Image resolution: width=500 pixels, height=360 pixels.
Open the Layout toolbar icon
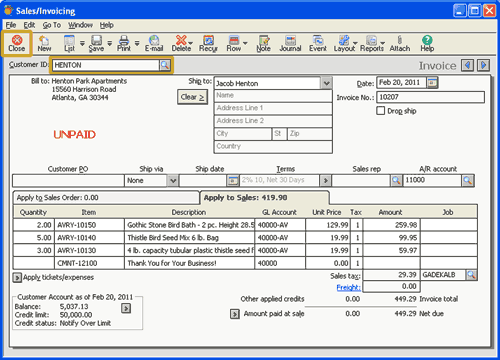click(x=344, y=43)
